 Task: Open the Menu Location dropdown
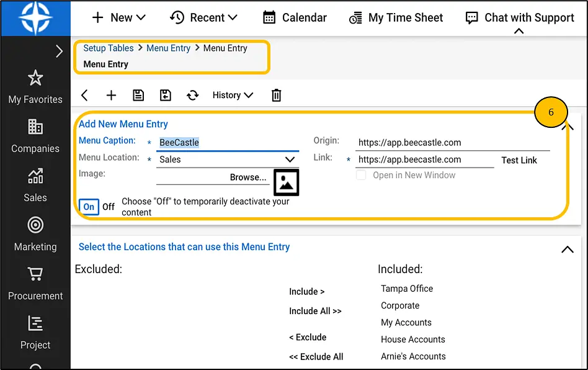point(228,160)
